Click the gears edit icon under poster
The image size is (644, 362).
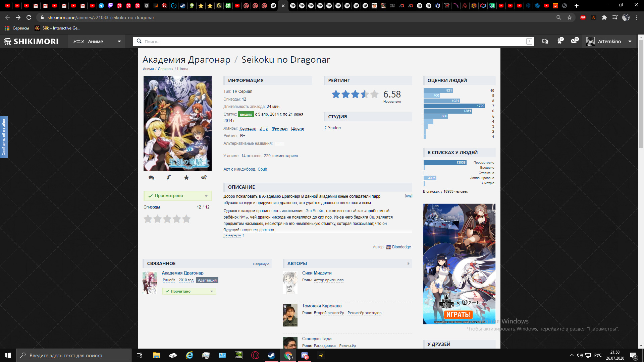tap(204, 178)
